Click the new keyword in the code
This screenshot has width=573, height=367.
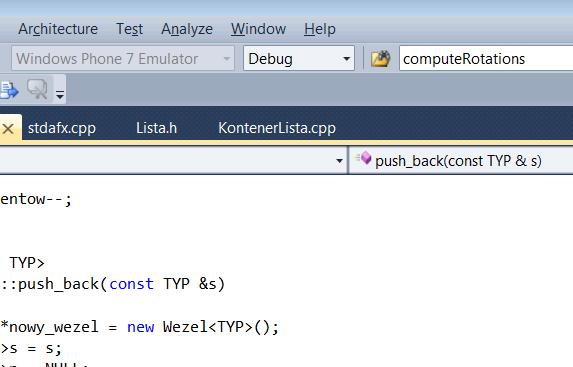coord(140,327)
